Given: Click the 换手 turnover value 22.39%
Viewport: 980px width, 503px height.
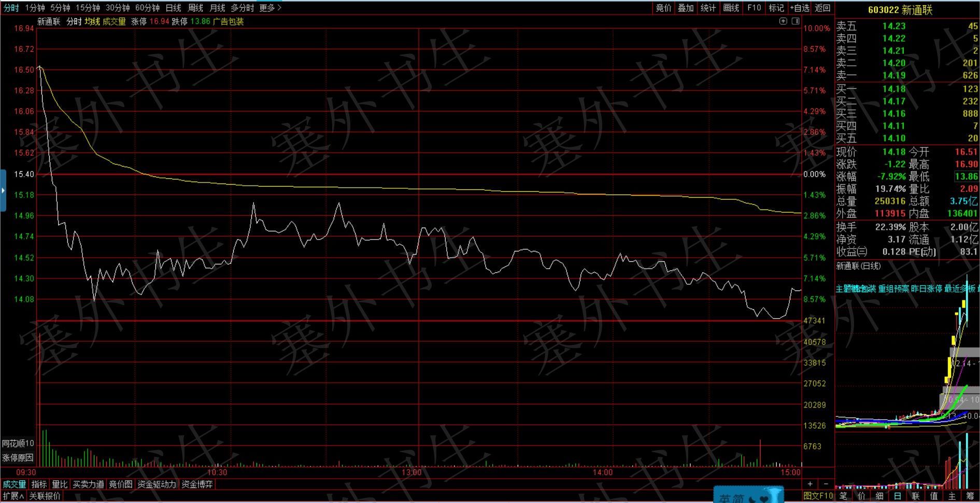Looking at the screenshot, I should [890, 227].
